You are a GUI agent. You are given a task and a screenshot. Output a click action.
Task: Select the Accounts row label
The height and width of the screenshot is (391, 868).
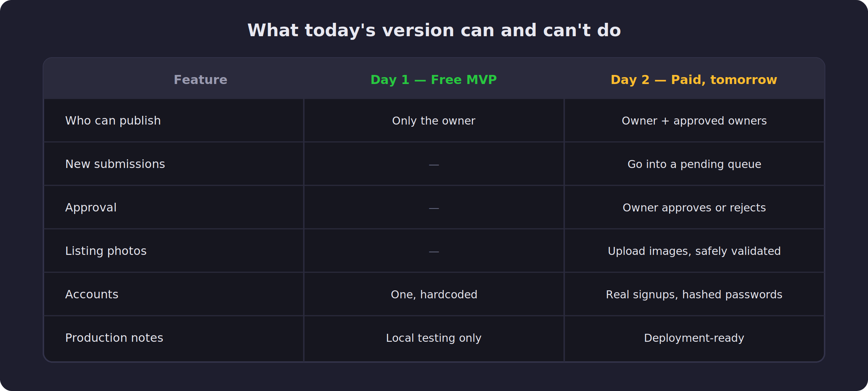92,294
